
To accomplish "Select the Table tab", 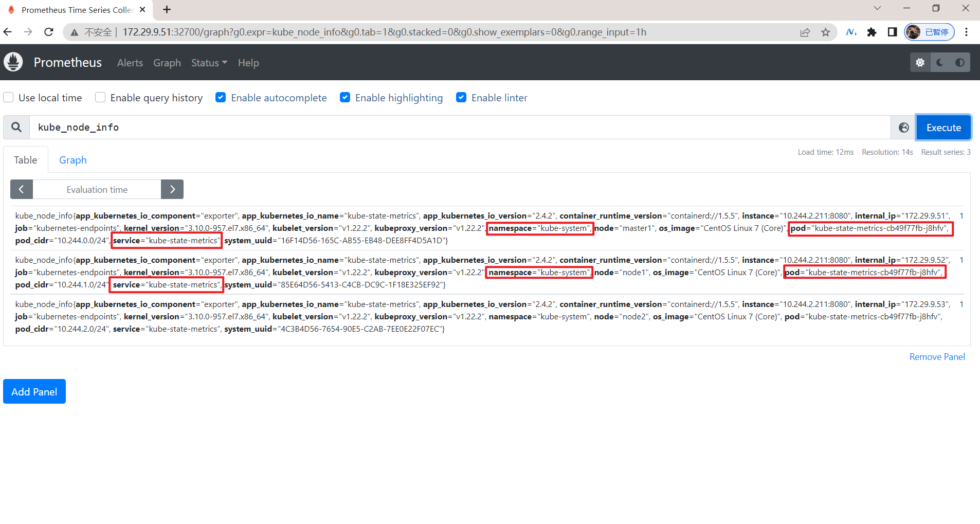I will pyautogui.click(x=26, y=160).
